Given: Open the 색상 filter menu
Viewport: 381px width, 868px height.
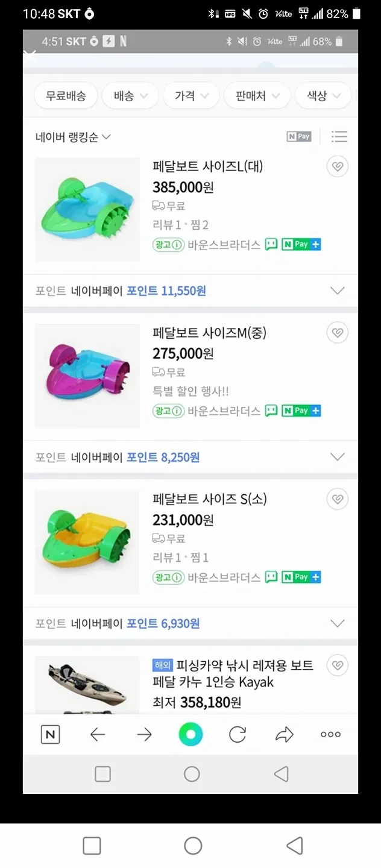Looking at the screenshot, I should [323, 95].
